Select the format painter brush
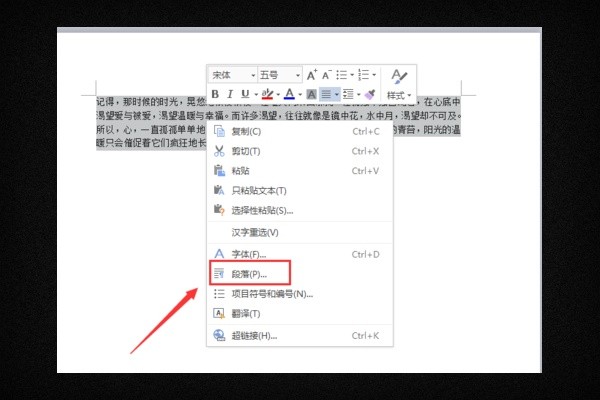This screenshot has width=600, height=400. click(370, 94)
